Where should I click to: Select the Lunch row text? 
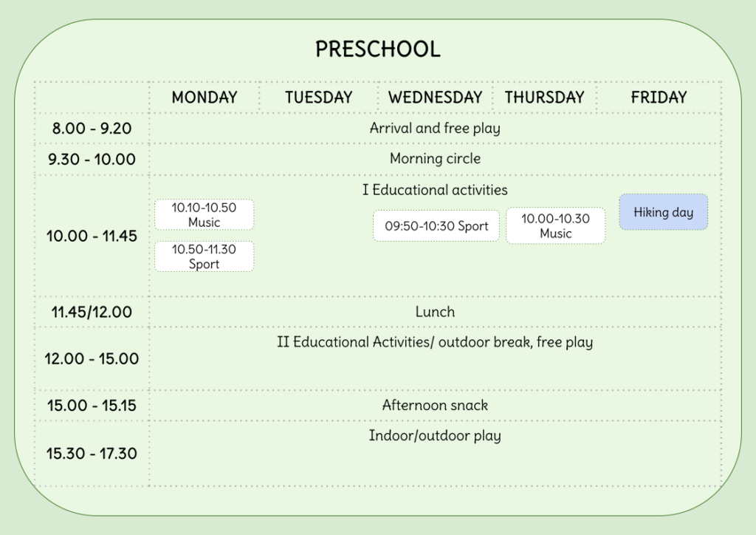click(435, 312)
